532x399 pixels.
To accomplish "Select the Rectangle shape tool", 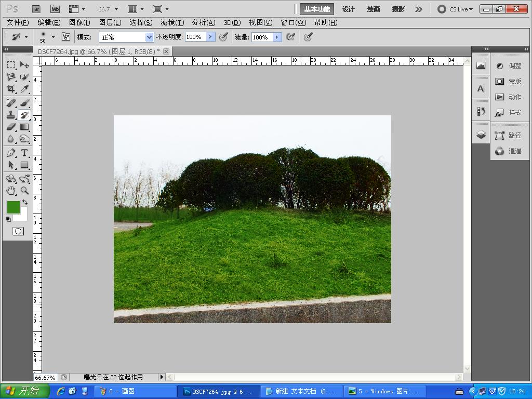I will pyautogui.click(x=24, y=165).
